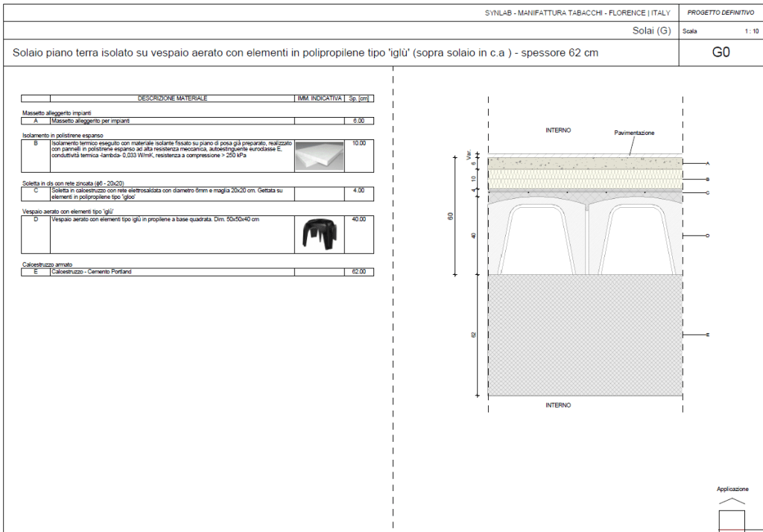Click callout marker E beside the section
Viewport: 763px width, 532px height.
707,335
